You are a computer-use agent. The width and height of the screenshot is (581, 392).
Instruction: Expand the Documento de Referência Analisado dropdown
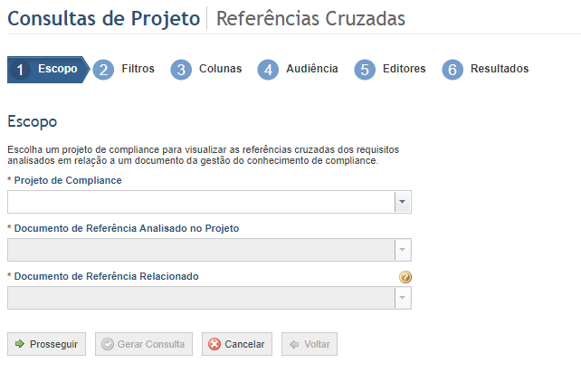pos(403,250)
